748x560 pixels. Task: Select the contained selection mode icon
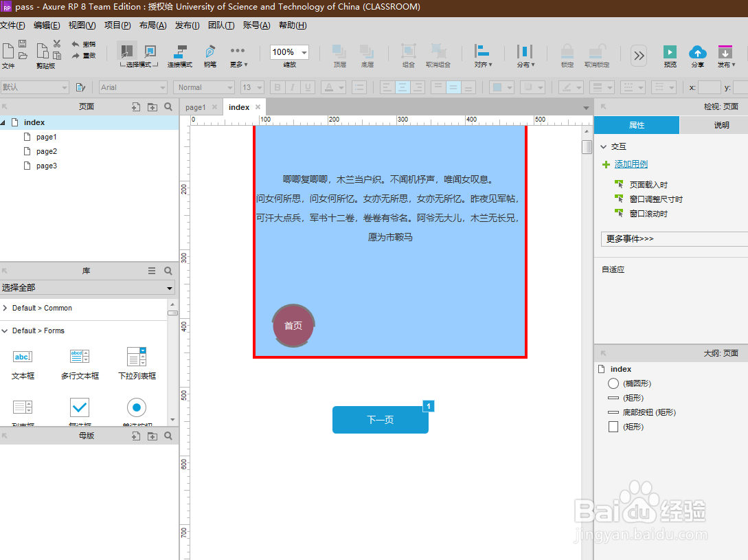point(150,51)
